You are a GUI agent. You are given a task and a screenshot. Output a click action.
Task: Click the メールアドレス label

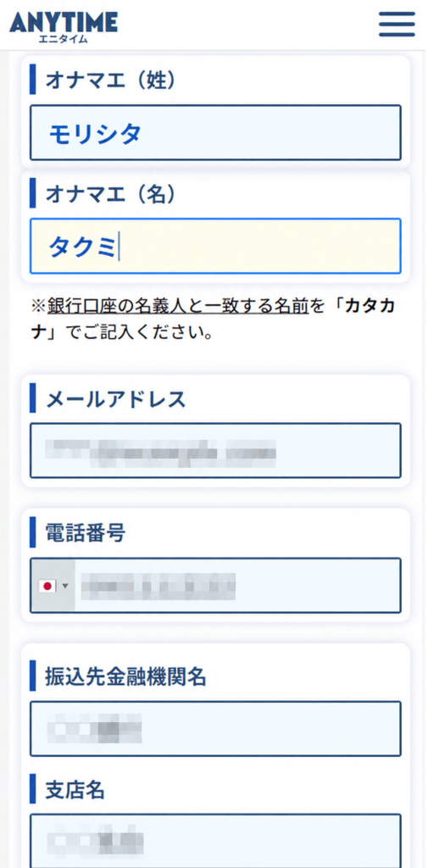[115, 399]
